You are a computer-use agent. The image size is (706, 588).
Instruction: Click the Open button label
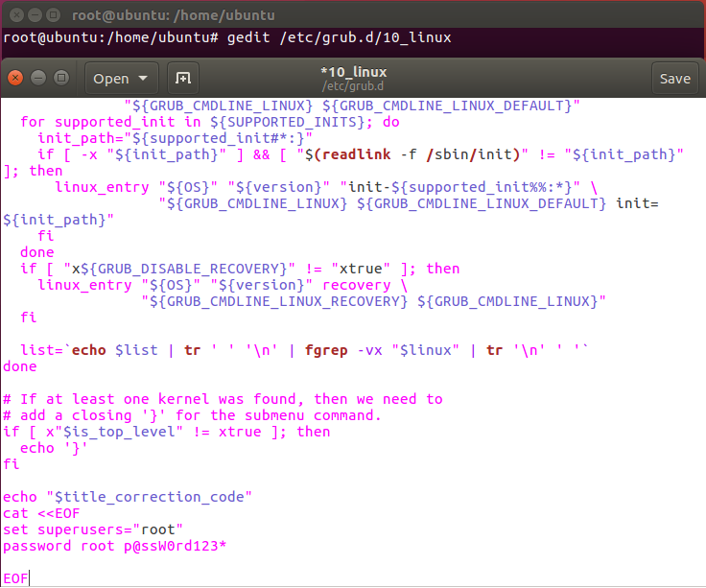(110, 79)
